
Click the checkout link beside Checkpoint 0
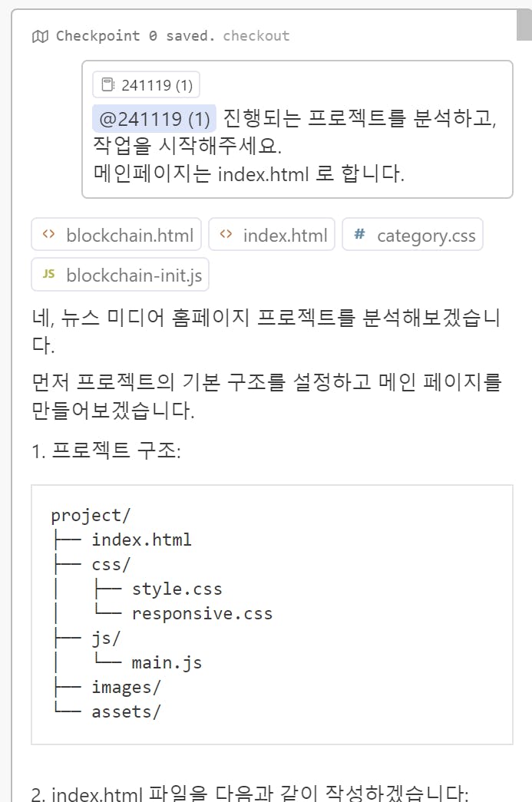256,36
